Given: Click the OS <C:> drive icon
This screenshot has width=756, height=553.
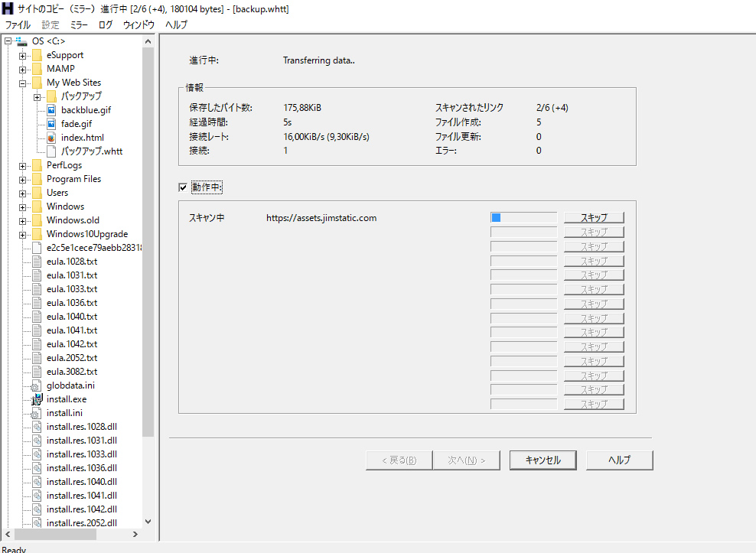Looking at the screenshot, I should tap(21, 41).
